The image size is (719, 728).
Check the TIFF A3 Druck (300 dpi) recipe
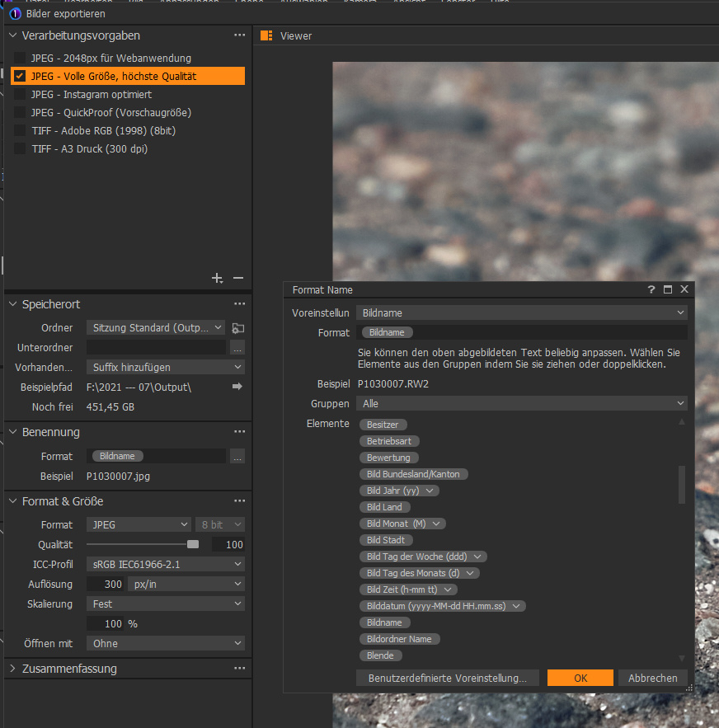20,149
